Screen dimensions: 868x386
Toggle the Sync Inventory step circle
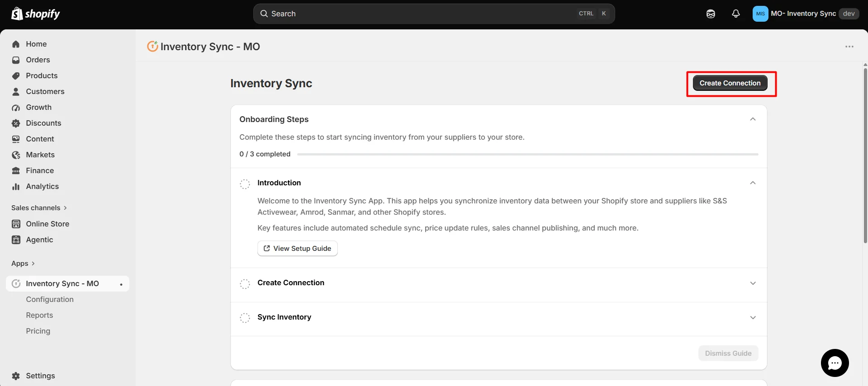[x=245, y=318]
